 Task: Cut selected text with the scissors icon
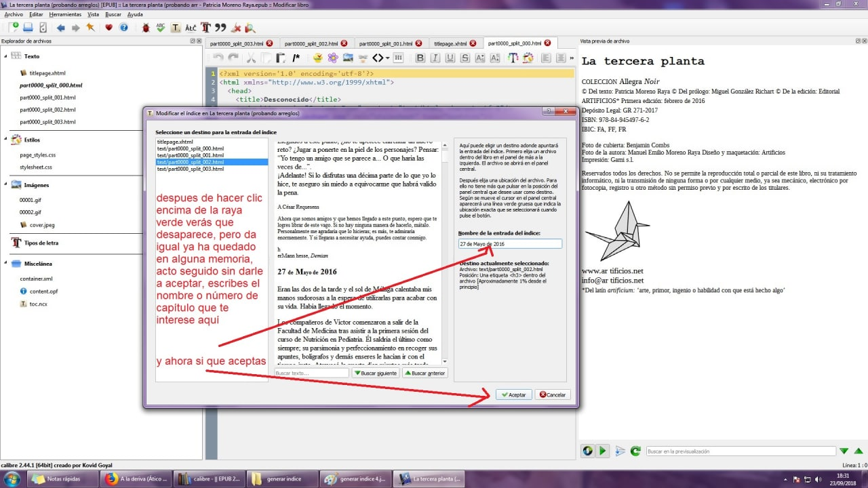click(252, 58)
